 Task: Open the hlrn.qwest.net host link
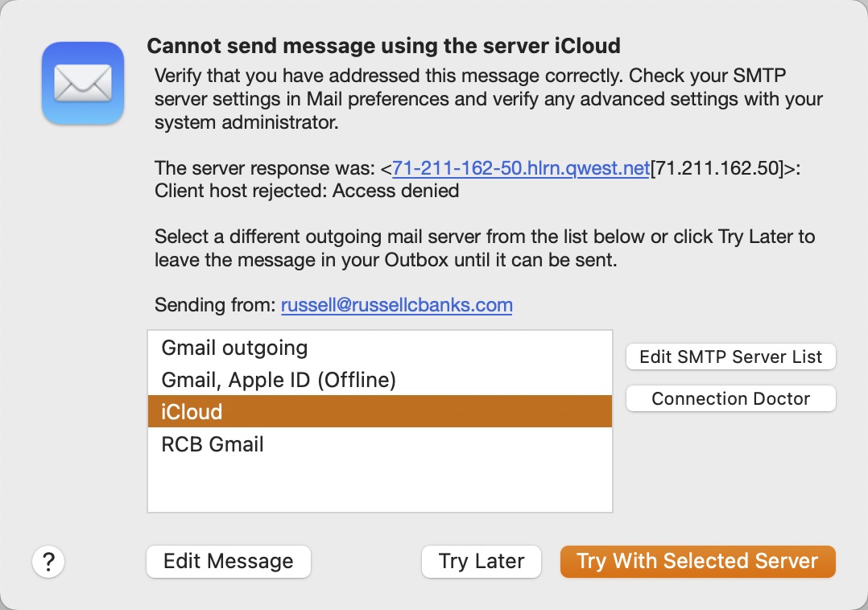[x=520, y=168]
